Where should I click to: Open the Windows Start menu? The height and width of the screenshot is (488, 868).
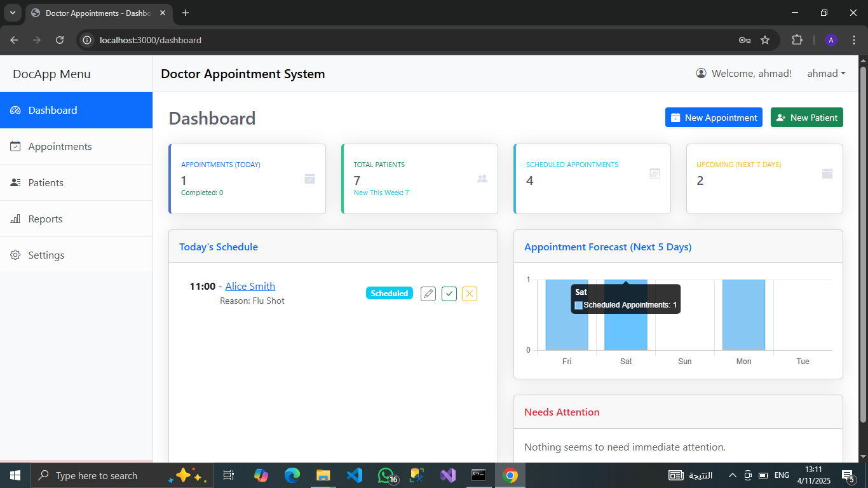[15, 475]
